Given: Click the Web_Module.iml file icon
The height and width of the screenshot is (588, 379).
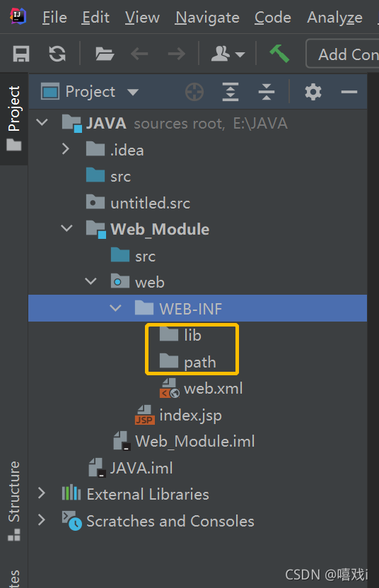Looking at the screenshot, I should (x=122, y=440).
